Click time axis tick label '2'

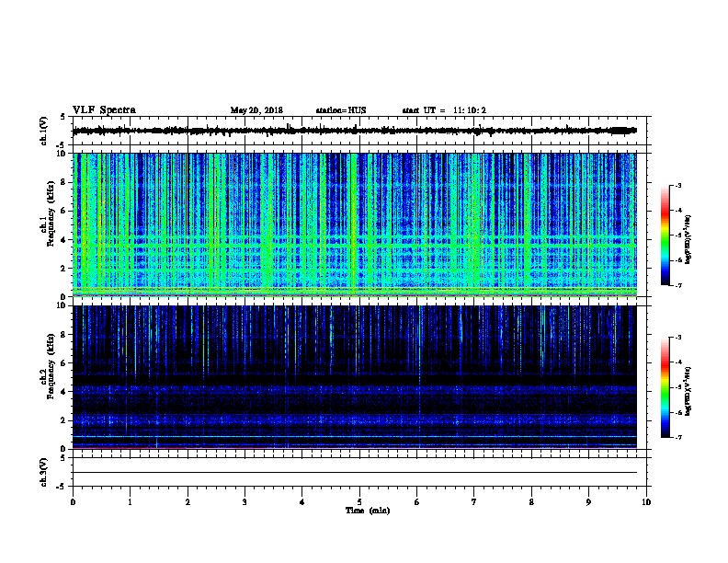pos(188,502)
